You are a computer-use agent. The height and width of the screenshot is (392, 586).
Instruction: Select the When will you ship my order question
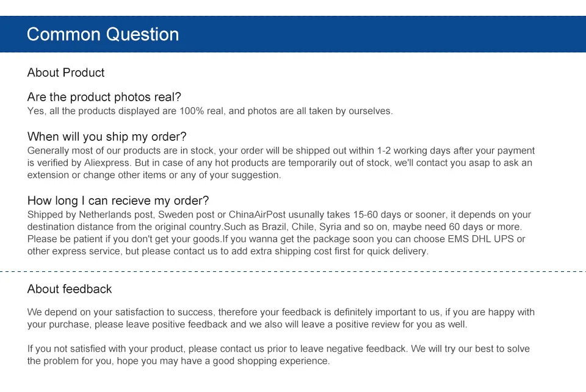point(107,137)
